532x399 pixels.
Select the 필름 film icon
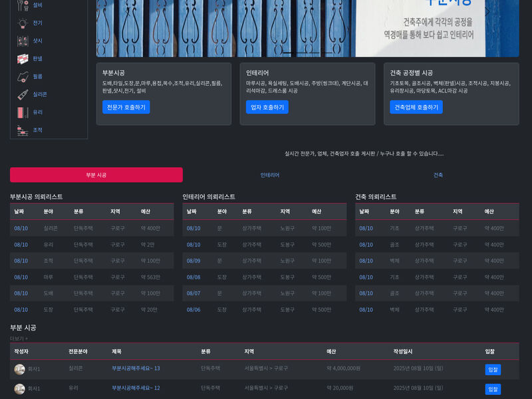[x=23, y=76]
